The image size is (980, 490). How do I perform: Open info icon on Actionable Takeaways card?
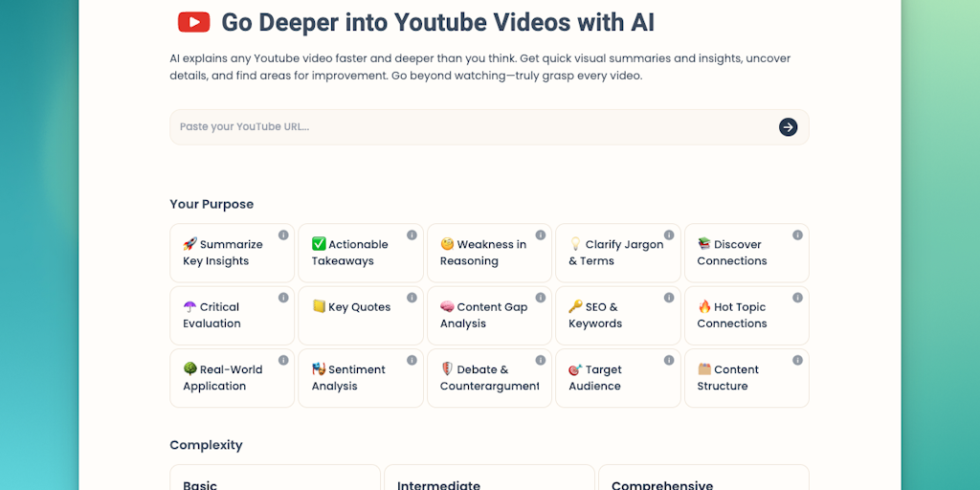tap(412, 235)
